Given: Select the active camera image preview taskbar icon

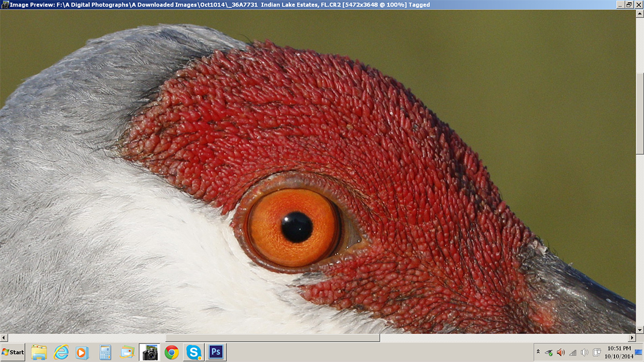Looking at the screenshot, I should (x=150, y=352).
